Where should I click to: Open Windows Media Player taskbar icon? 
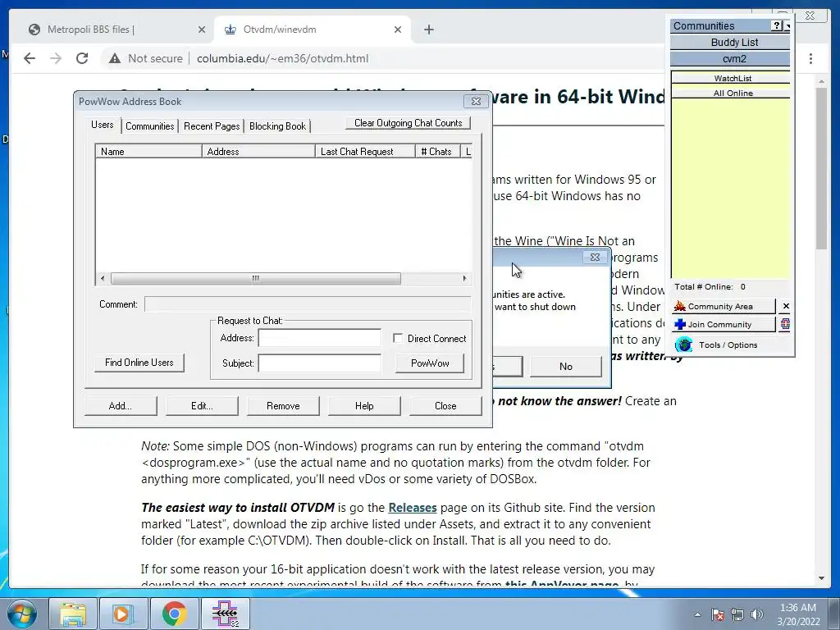point(123,614)
